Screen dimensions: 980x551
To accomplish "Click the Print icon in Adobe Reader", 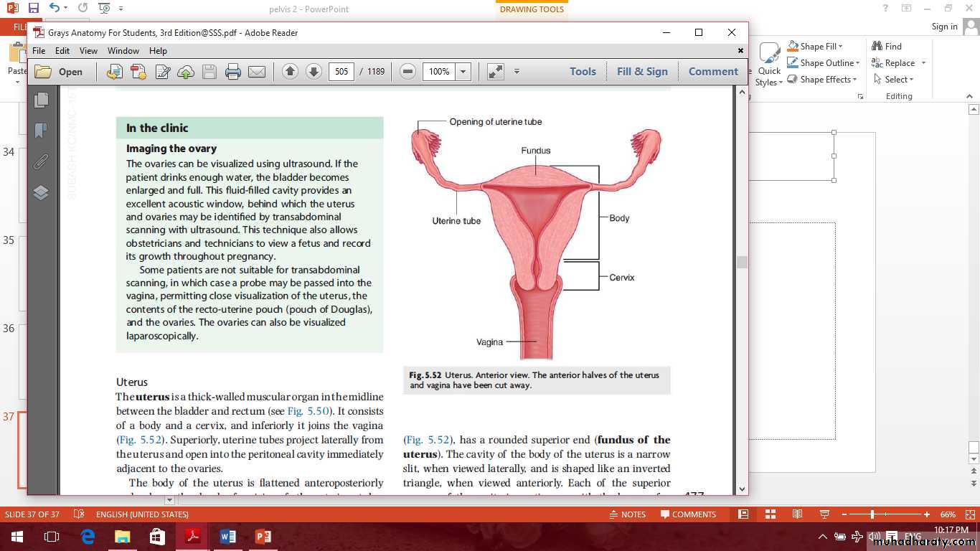I will (x=232, y=72).
